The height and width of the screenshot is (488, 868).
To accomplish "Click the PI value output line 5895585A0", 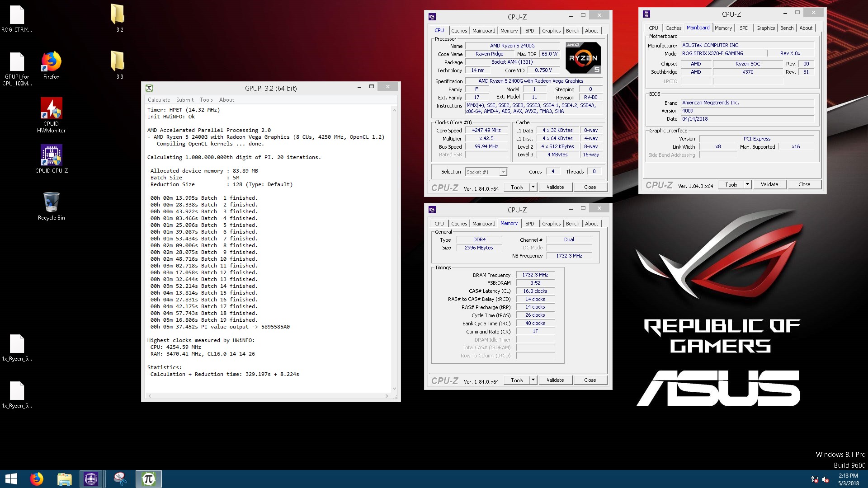I will pos(220,327).
